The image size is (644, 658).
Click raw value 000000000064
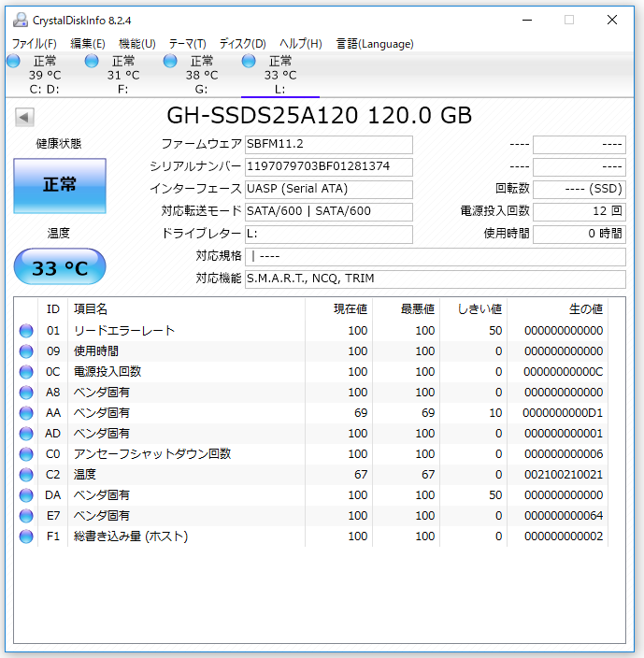click(x=564, y=516)
